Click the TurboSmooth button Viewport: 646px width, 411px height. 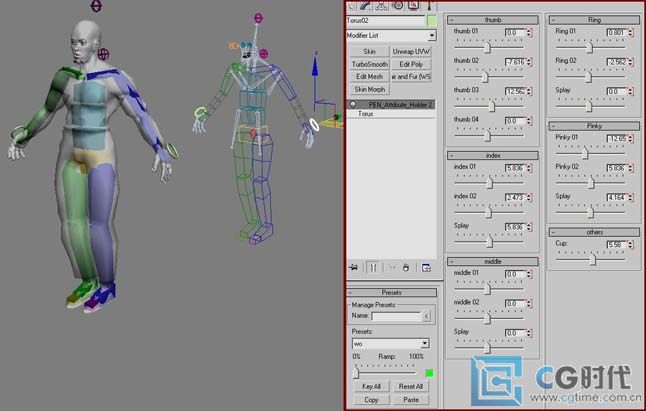369,64
